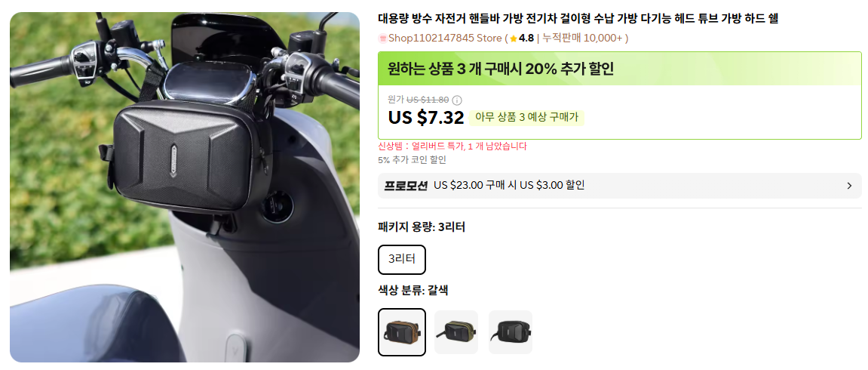Click the main product photo of handlebar bag
The image size is (868, 370).
(185, 187)
